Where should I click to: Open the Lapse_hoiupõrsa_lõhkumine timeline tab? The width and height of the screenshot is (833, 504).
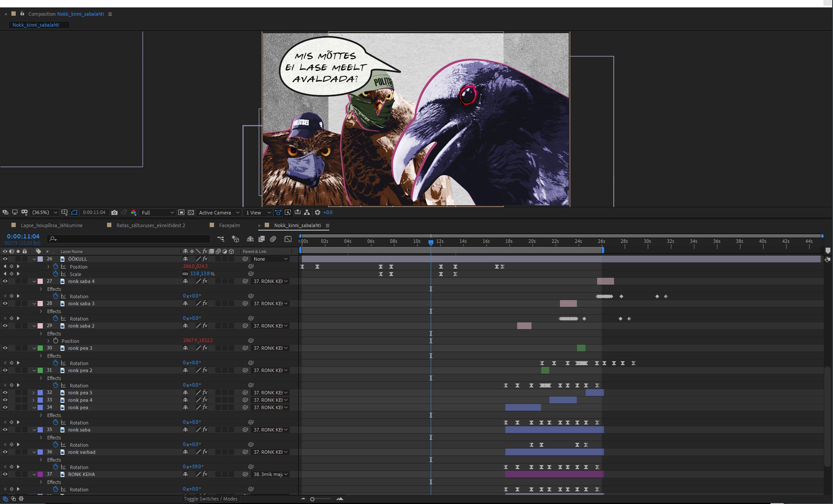click(52, 225)
